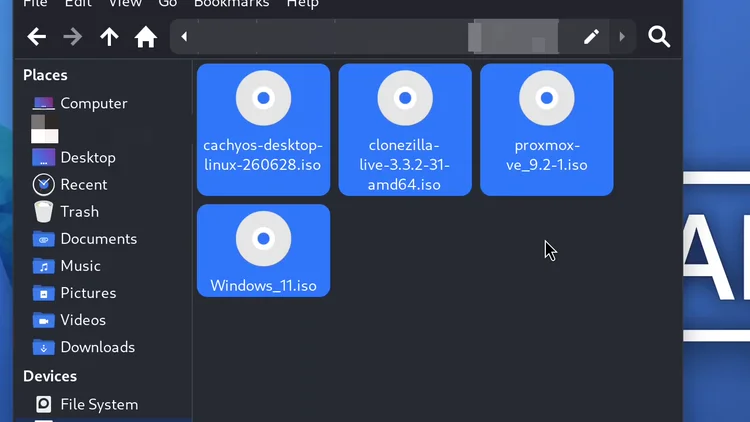
Task: Select clonezilla-live-3.3.2-31-amd64.iso disc icon
Action: click(x=405, y=98)
